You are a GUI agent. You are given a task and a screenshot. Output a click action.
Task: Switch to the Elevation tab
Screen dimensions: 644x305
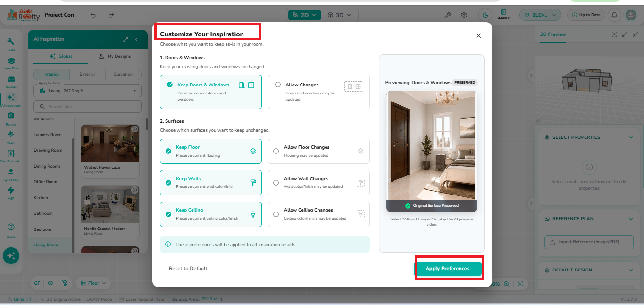[x=123, y=74]
